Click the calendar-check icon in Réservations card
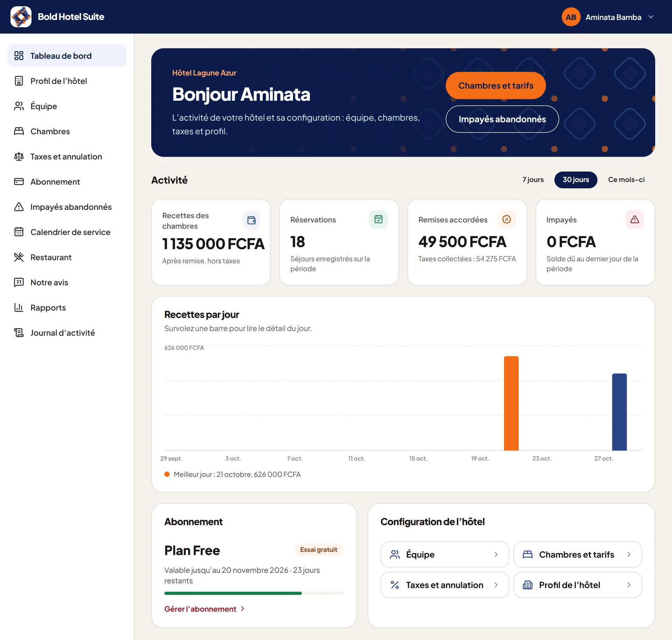Image resolution: width=672 pixels, height=640 pixels. tap(378, 219)
